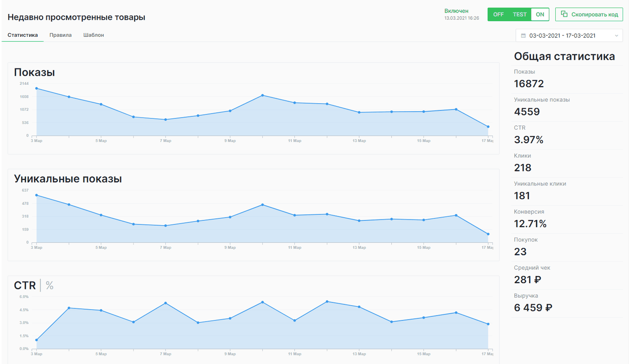Click the total Показы value 16872
The height and width of the screenshot is (364, 629).
click(529, 84)
